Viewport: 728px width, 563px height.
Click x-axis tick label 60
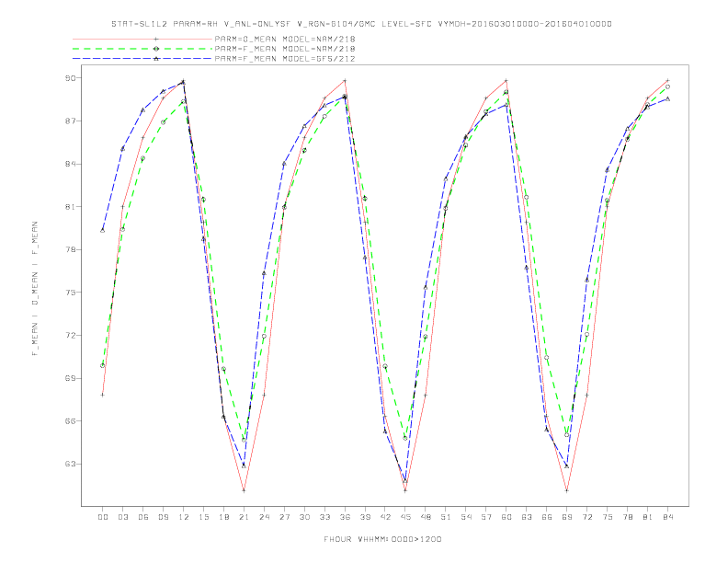506,517
